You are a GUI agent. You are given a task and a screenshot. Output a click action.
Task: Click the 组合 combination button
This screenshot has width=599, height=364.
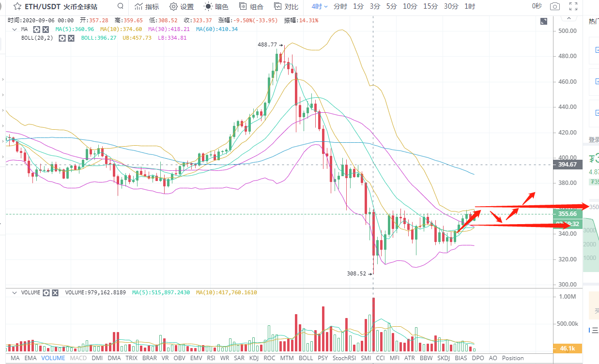(250, 7)
